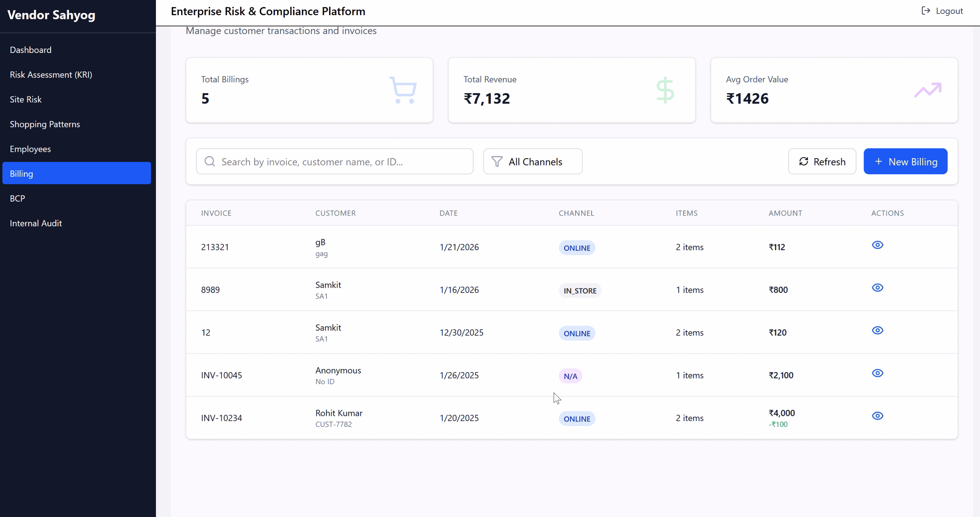This screenshot has width=980, height=517.
Task: Open the Shopping Patterns page
Action: (x=45, y=124)
